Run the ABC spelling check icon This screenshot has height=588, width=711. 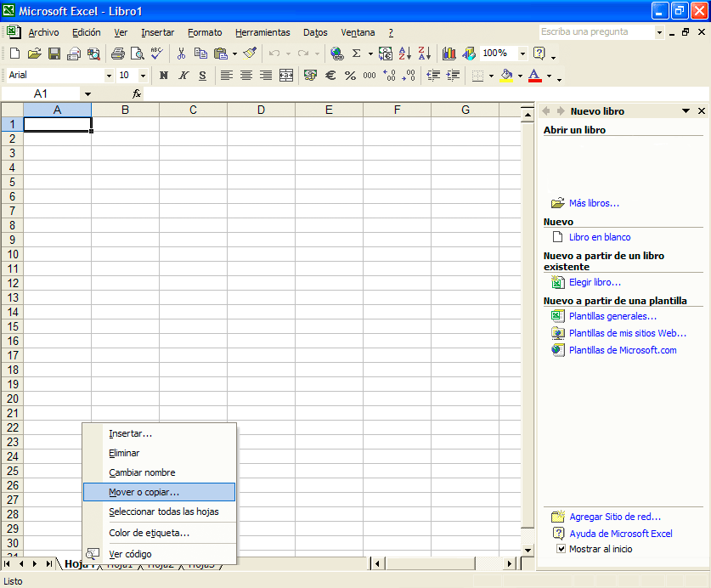[157, 54]
